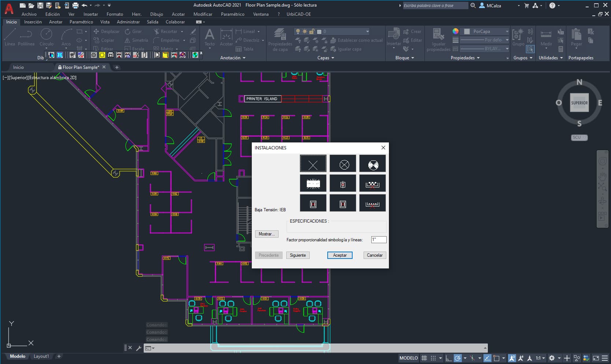Open the UrbiCAD-OE menu
This screenshot has height=364, width=611.
298,14
